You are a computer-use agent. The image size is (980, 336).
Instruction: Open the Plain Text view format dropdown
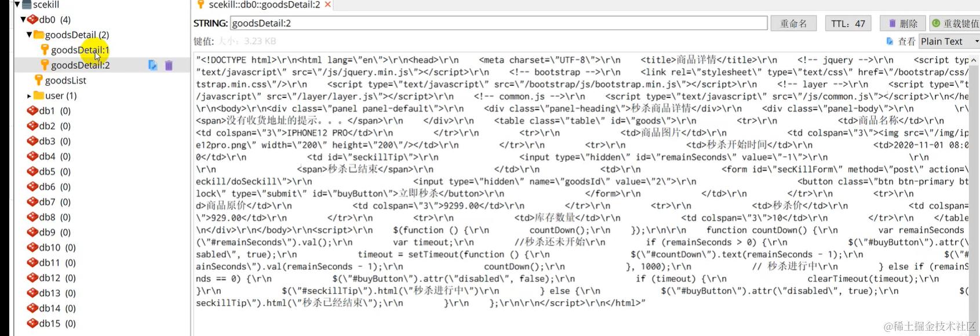coord(949,41)
